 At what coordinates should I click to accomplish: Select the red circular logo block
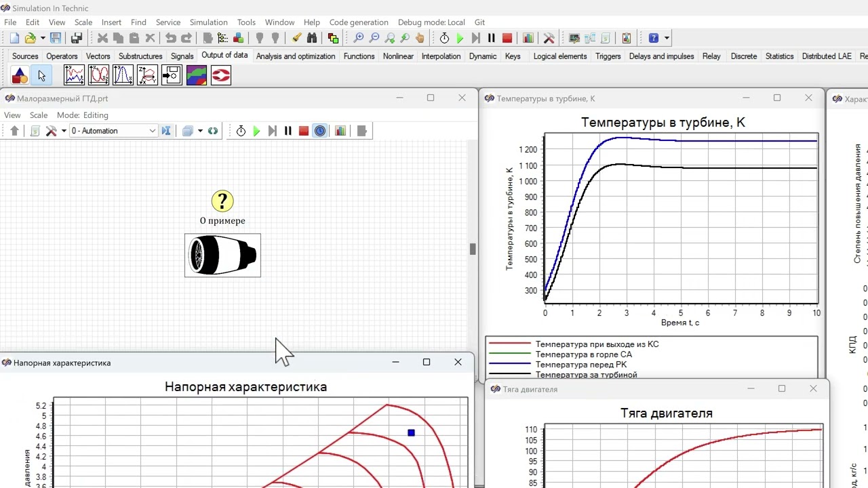coord(220,75)
